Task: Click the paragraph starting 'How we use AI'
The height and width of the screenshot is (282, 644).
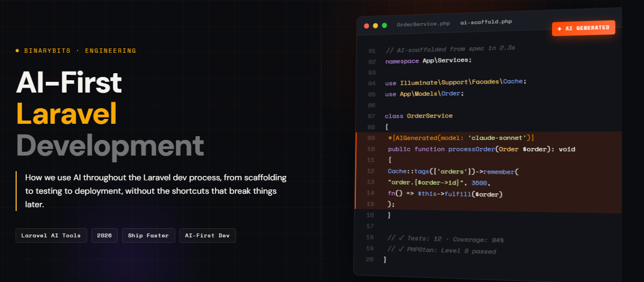Action: [156, 191]
